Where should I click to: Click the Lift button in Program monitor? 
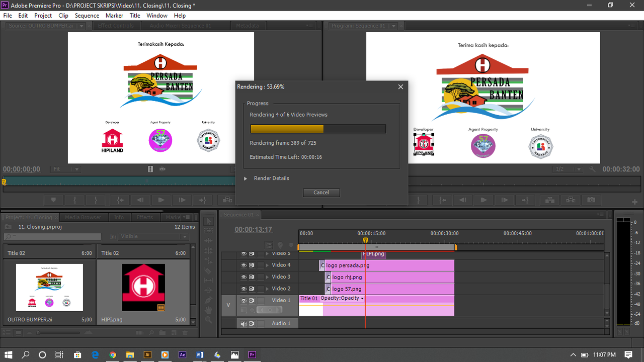549,200
